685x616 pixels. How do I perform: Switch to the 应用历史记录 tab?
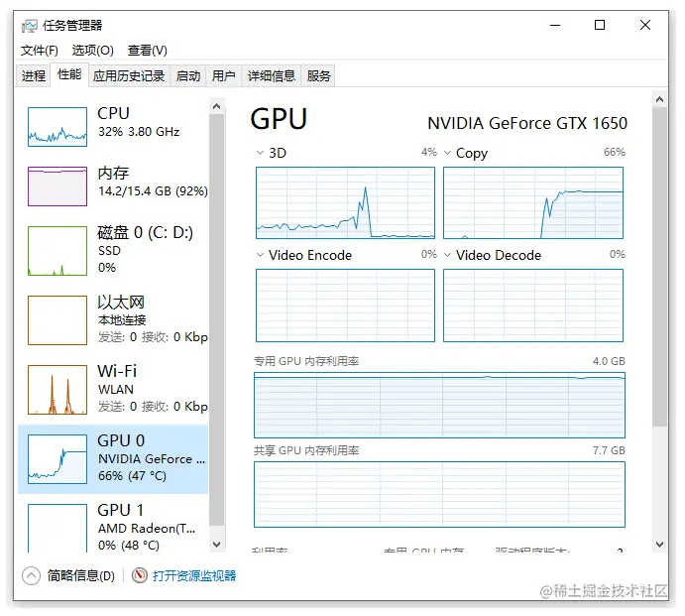[129, 76]
